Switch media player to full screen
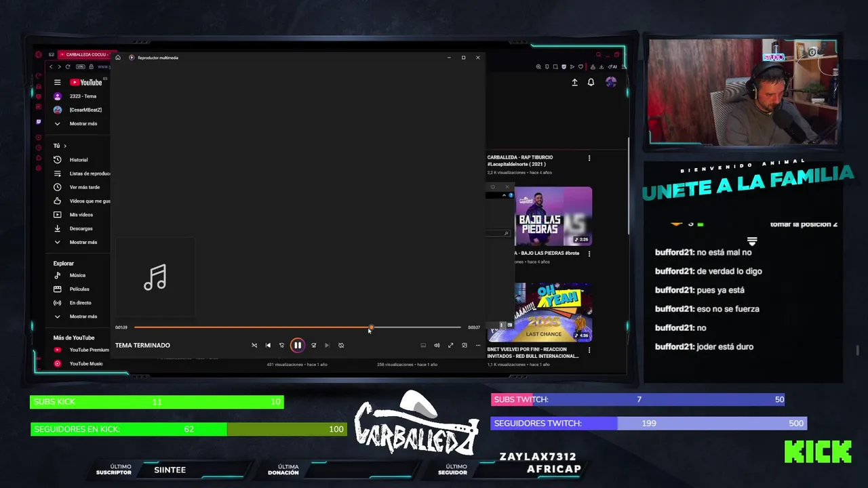 coord(450,345)
